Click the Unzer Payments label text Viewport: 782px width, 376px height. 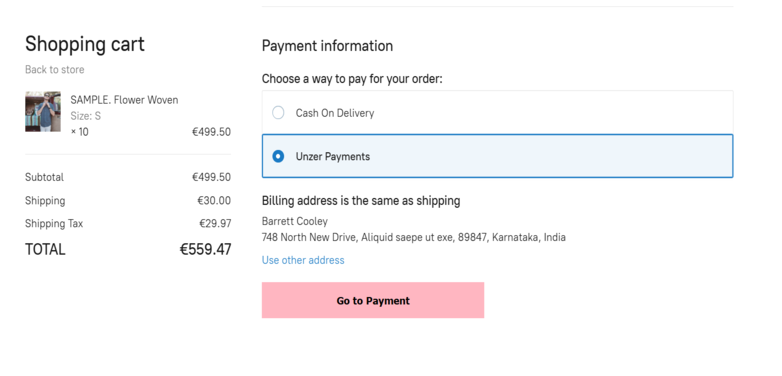[x=333, y=157]
